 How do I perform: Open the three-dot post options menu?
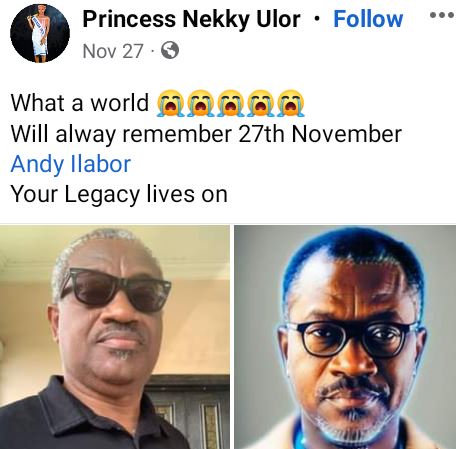point(442,15)
